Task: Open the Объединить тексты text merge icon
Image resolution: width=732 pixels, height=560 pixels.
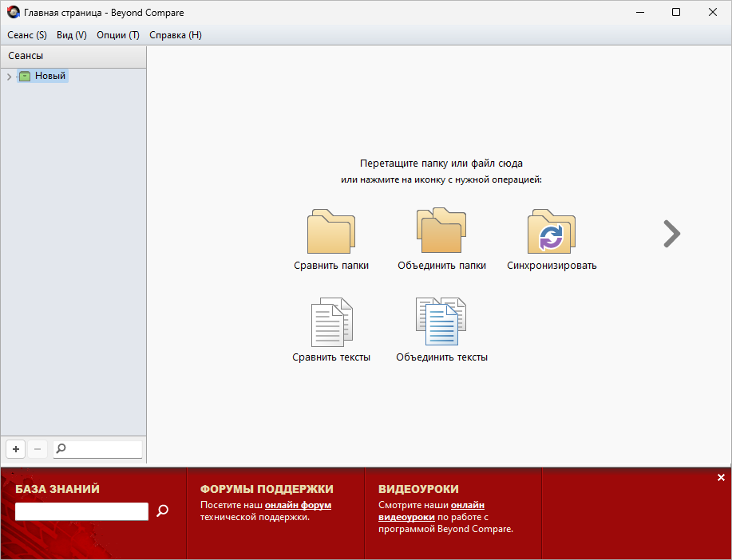Action: pos(441,321)
